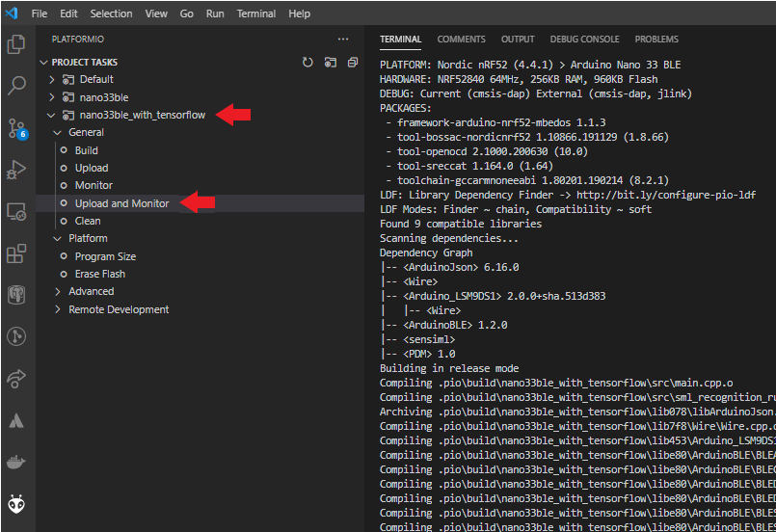The width and height of the screenshot is (776, 532).
Task: Expand the nano33ble environment node
Action: pos(52,97)
